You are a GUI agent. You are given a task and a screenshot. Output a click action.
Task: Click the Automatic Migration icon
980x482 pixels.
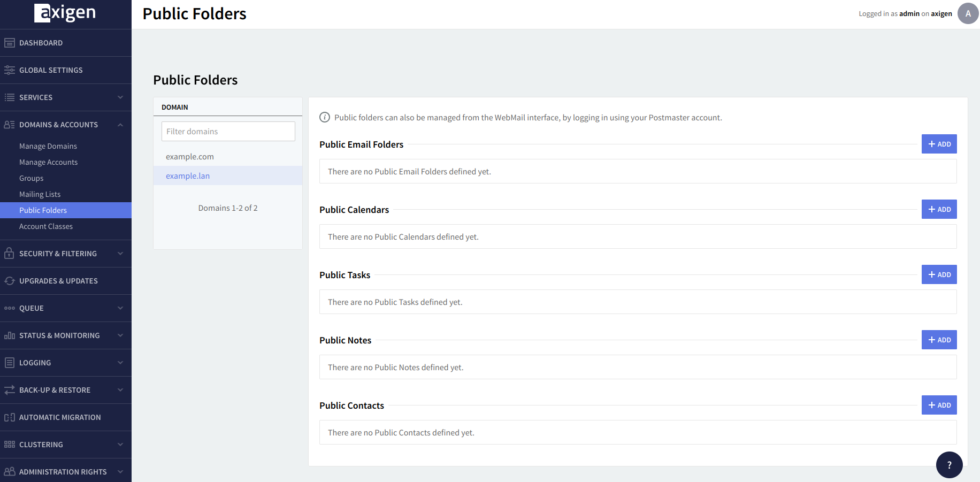pyautogui.click(x=10, y=417)
